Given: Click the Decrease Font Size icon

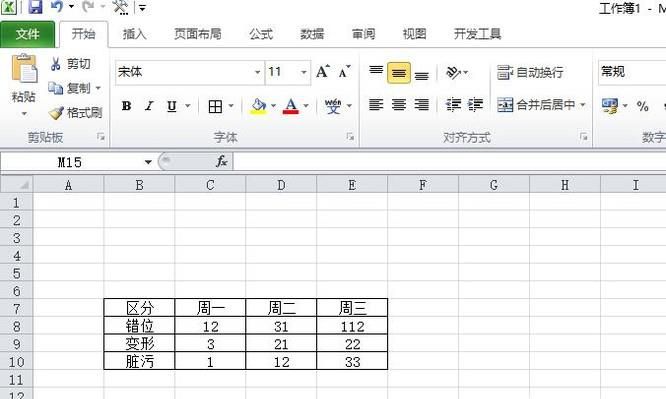Looking at the screenshot, I should 344,71.
